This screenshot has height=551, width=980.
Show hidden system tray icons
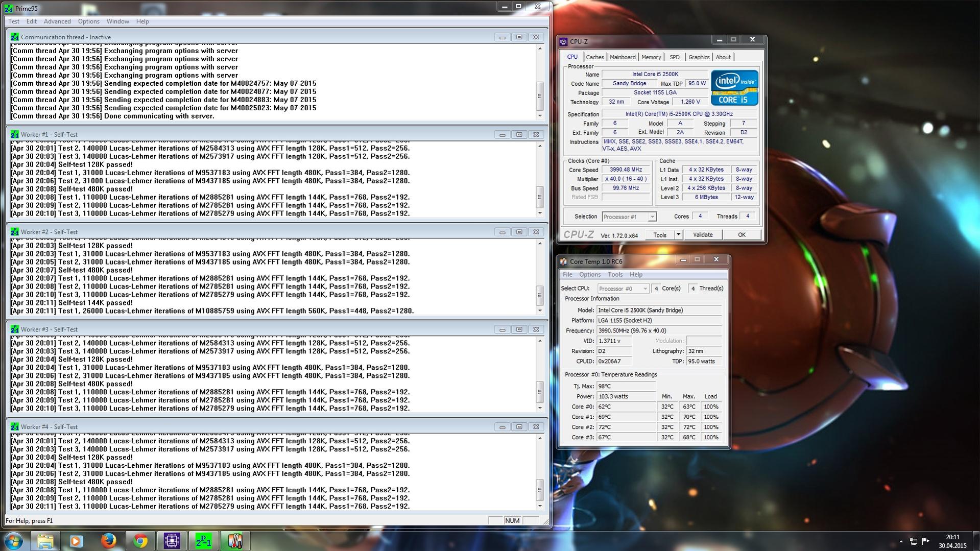[x=901, y=541]
